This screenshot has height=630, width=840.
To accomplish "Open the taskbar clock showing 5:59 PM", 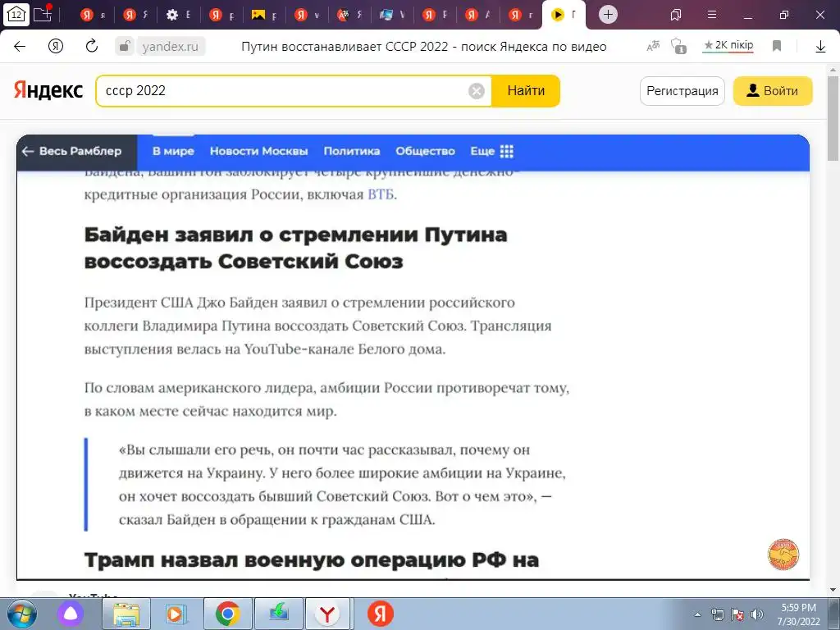I will (799, 614).
